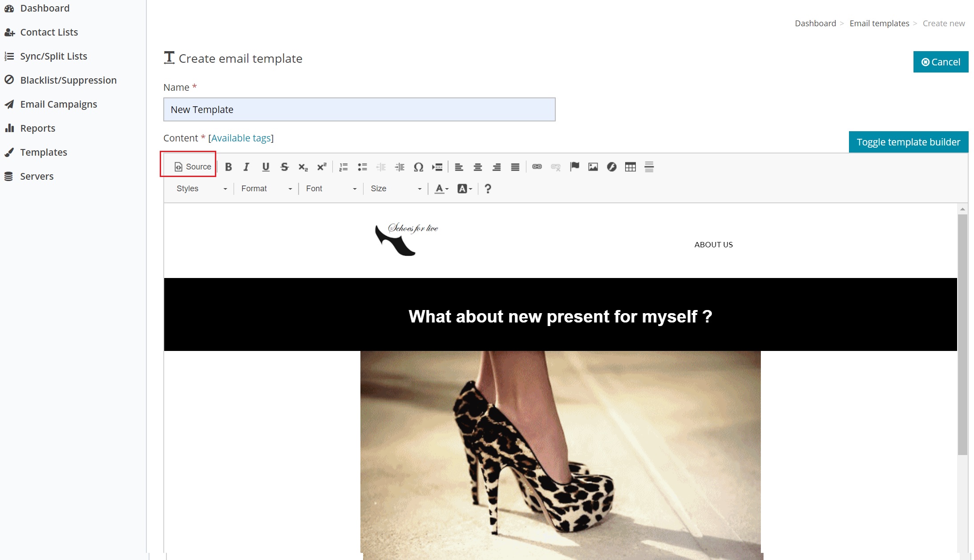This screenshot has height=560, width=974.
Task: Open the Available tags link
Action: (x=240, y=138)
